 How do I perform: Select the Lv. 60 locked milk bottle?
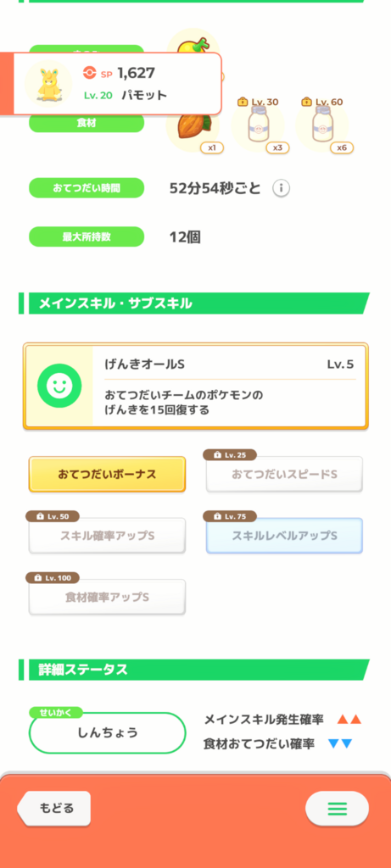[x=321, y=126]
